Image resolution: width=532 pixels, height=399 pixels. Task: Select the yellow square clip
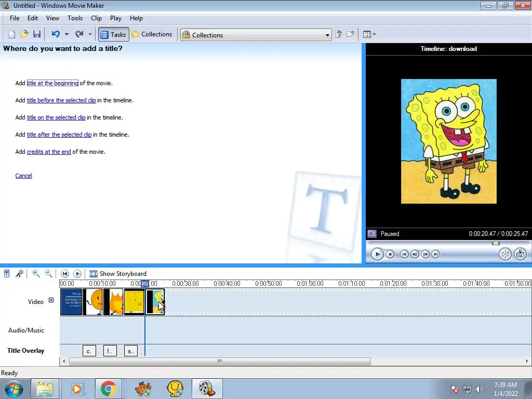[x=135, y=302]
